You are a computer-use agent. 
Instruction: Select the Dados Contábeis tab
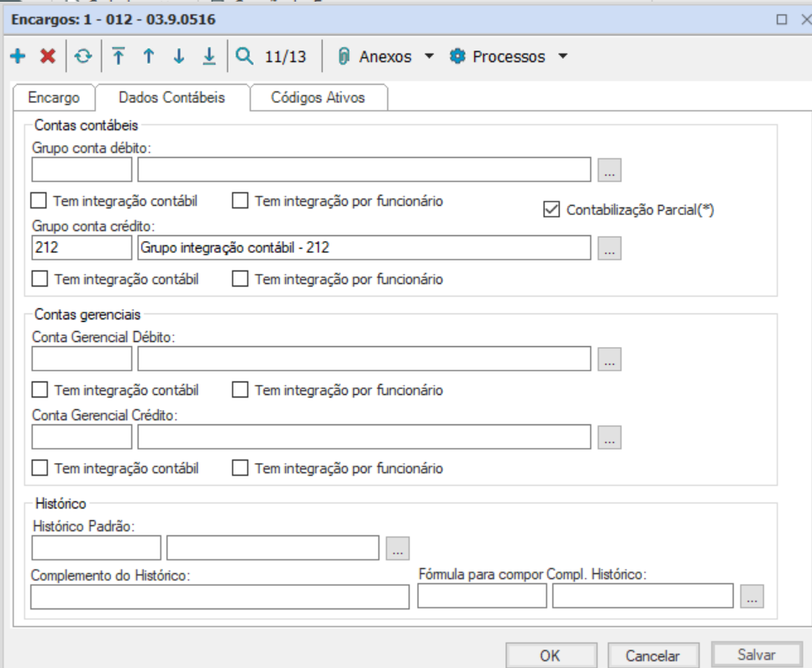(x=172, y=97)
